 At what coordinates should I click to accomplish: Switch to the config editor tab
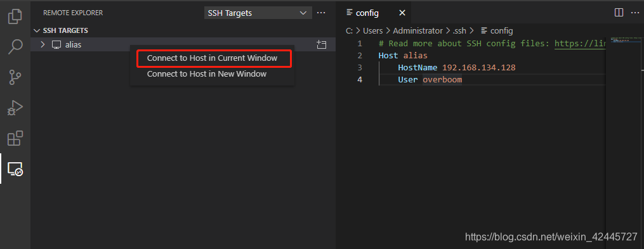[367, 13]
